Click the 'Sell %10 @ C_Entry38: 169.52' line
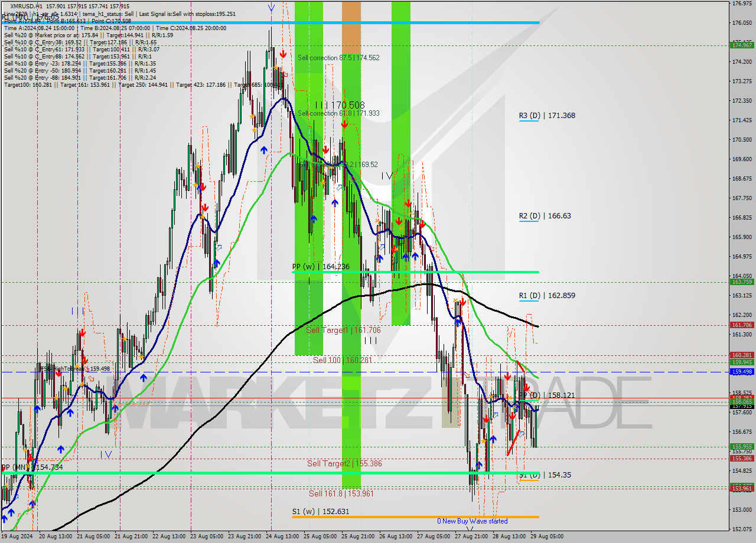756x543 pixels. pyautogui.click(x=80, y=42)
